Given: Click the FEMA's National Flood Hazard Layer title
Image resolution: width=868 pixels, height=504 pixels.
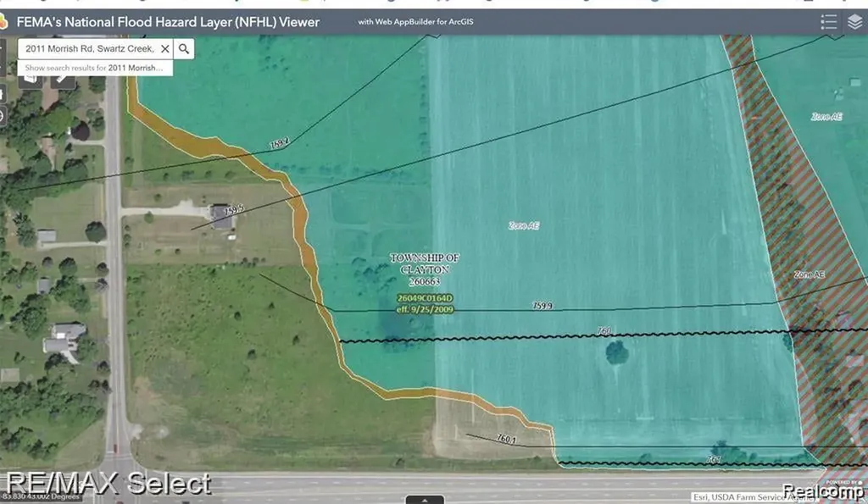Looking at the screenshot, I should click(168, 22).
